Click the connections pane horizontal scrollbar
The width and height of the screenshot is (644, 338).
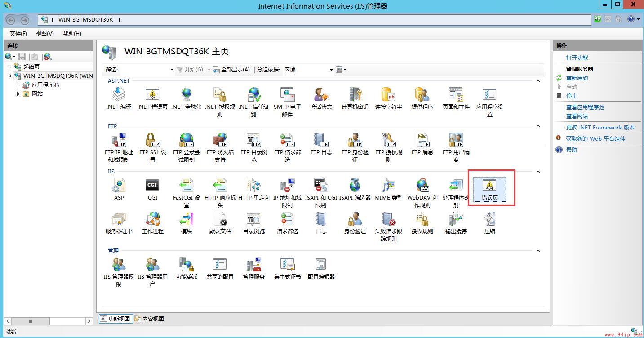click(x=49, y=321)
